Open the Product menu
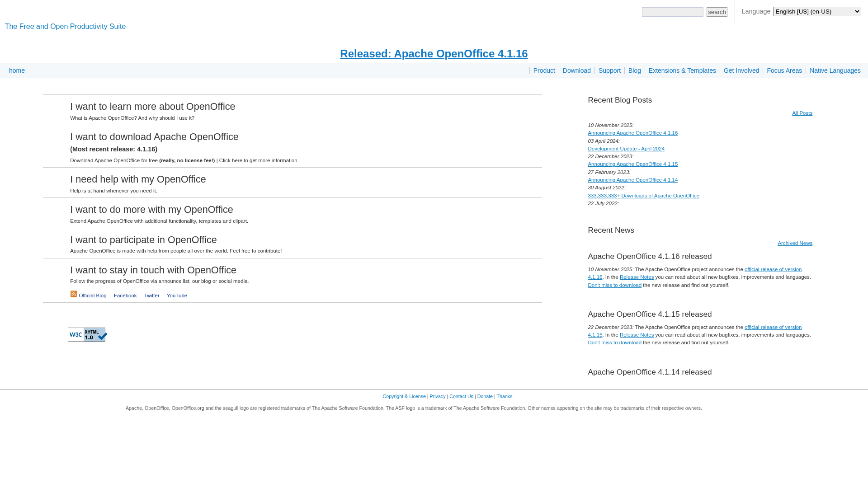868x488 pixels. pos(544,70)
